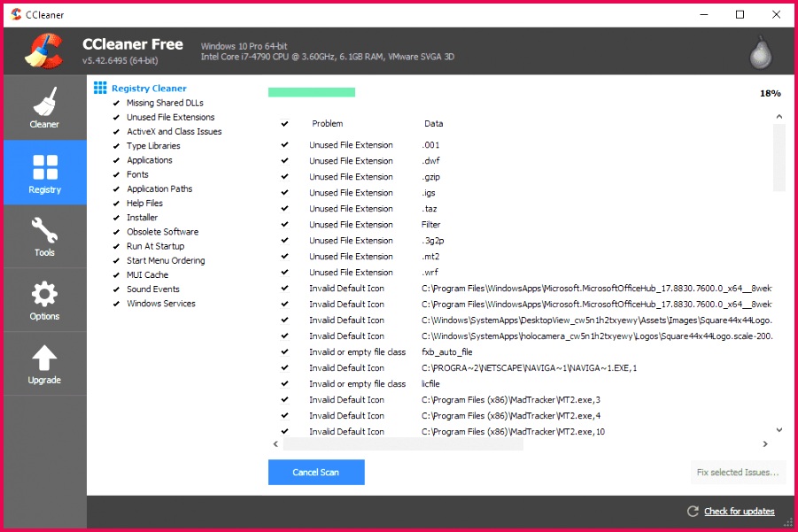Open the Check for updates link

(738, 511)
